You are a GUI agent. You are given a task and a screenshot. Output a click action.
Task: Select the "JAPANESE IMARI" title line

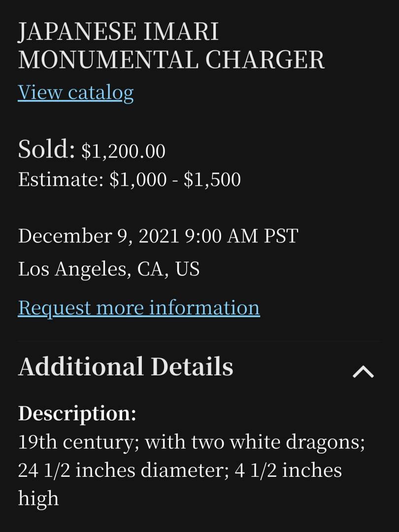[x=118, y=32]
